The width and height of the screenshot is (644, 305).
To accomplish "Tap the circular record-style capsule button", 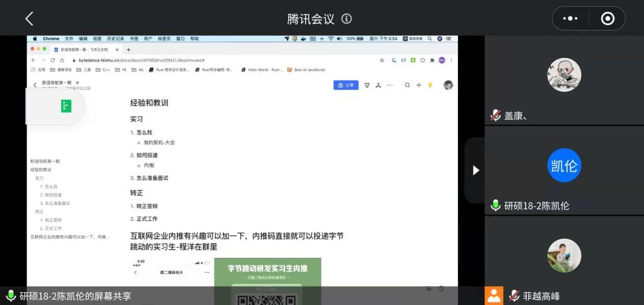I will [607, 19].
